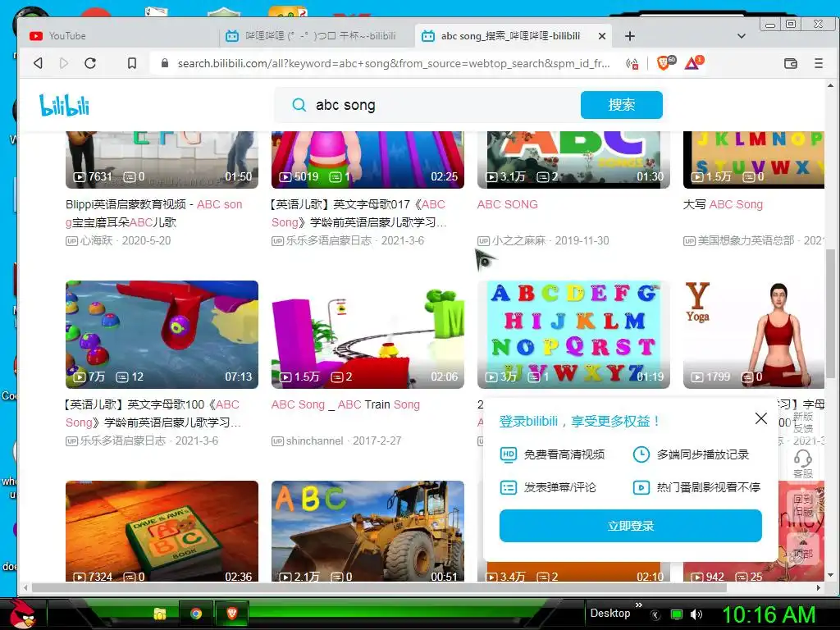
Task: Expand the tab list dropdown arrow
Action: pyautogui.click(x=742, y=36)
